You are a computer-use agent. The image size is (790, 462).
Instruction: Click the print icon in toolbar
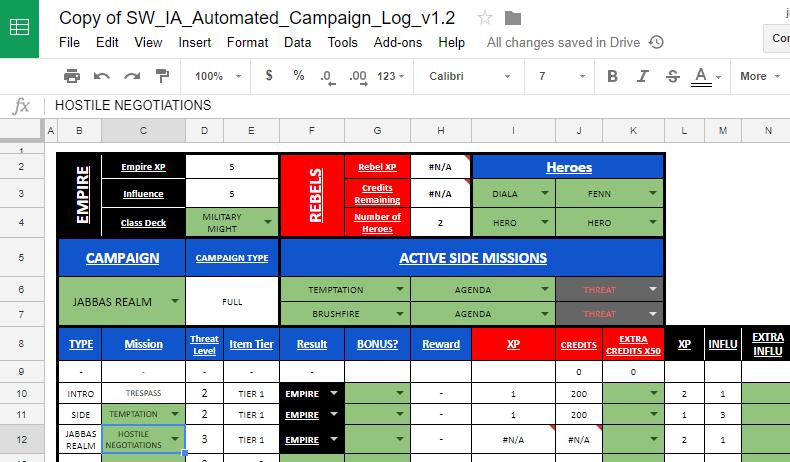(x=71, y=76)
